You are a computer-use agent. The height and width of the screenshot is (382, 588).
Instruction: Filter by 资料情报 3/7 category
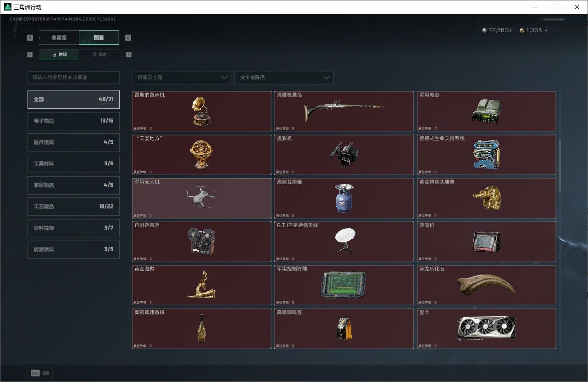(73, 228)
